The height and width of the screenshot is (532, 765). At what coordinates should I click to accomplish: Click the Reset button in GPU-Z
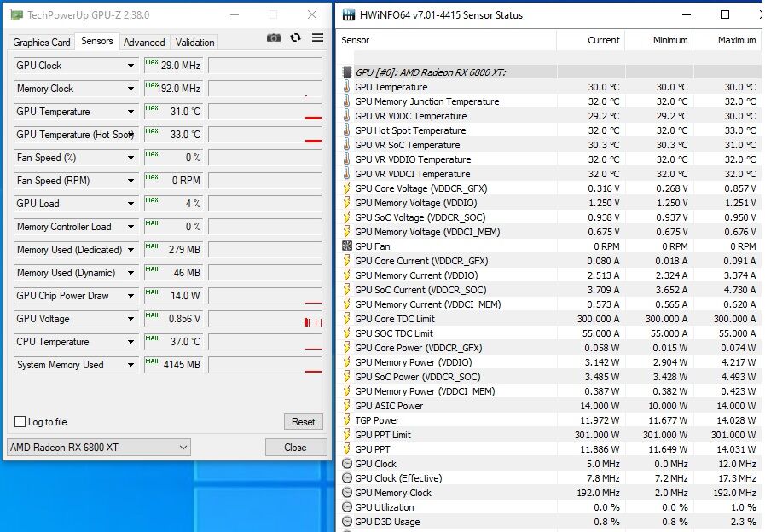click(304, 422)
